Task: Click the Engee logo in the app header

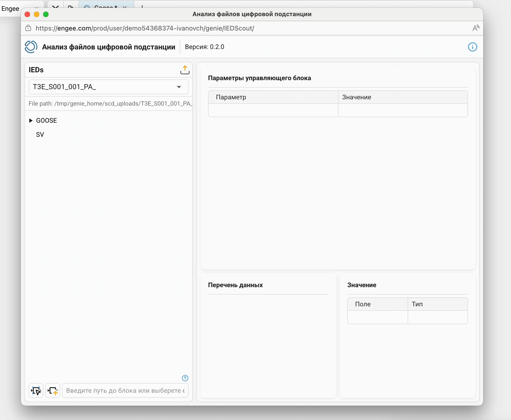Action: pyautogui.click(x=31, y=47)
